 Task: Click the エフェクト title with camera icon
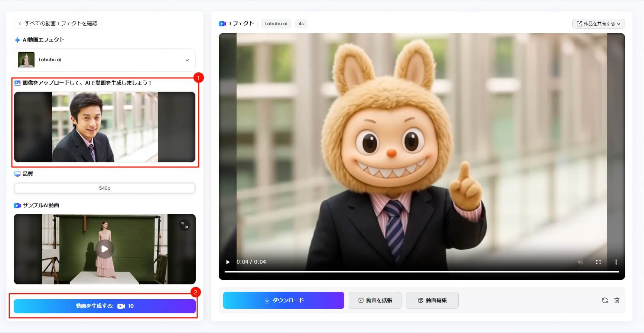[236, 23]
